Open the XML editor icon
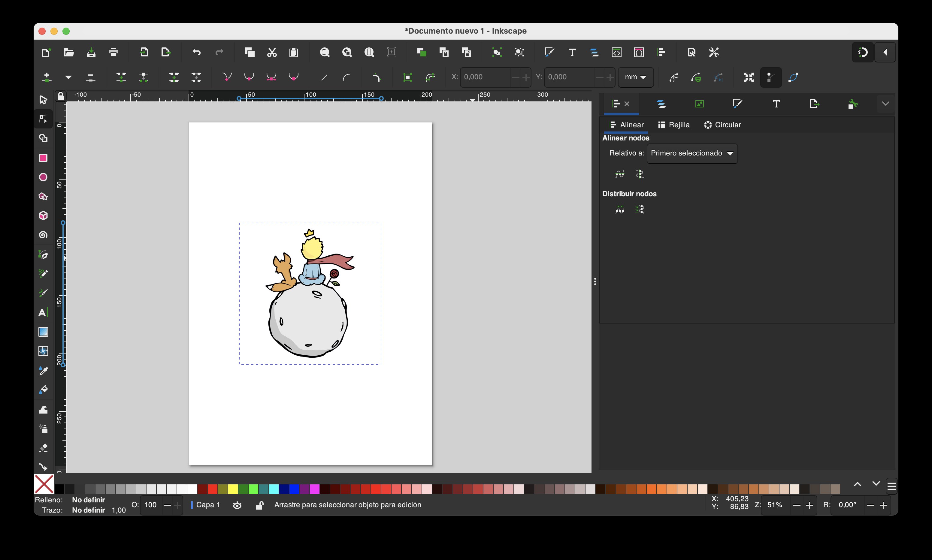This screenshot has height=560, width=932. (x=616, y=52)
